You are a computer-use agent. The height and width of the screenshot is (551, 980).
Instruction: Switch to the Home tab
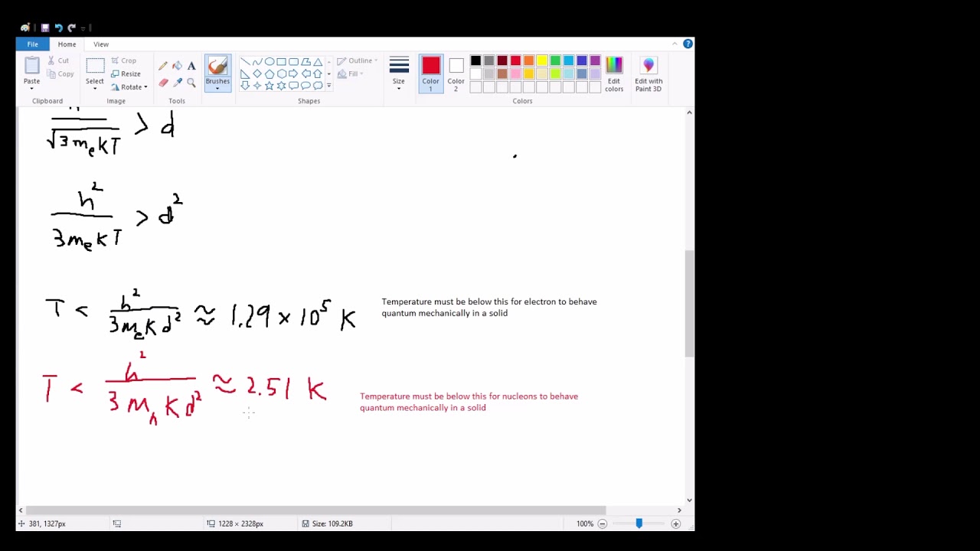coord(67,44)
